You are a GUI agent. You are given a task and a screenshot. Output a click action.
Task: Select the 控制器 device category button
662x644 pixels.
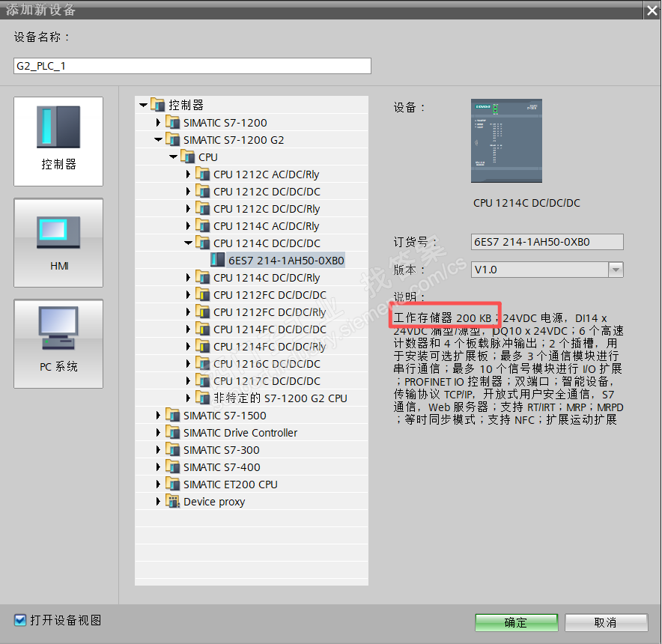click(58, 142)
